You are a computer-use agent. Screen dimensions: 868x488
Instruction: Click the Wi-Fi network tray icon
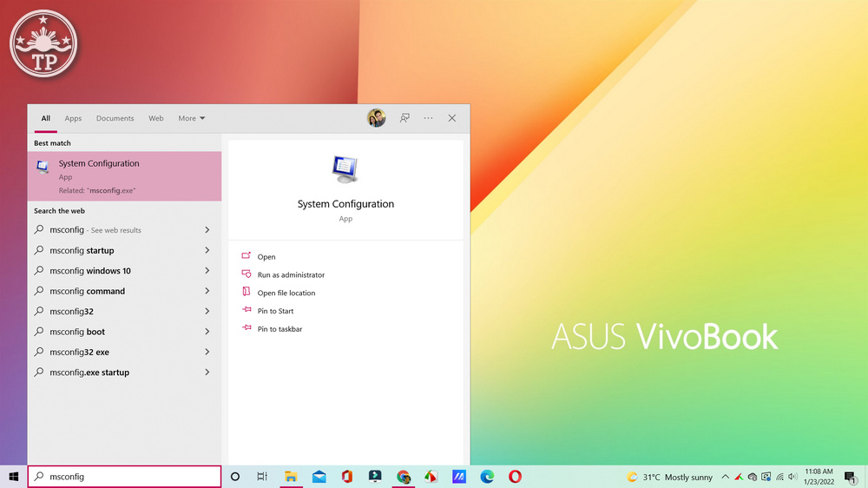[x=780, y=477]
